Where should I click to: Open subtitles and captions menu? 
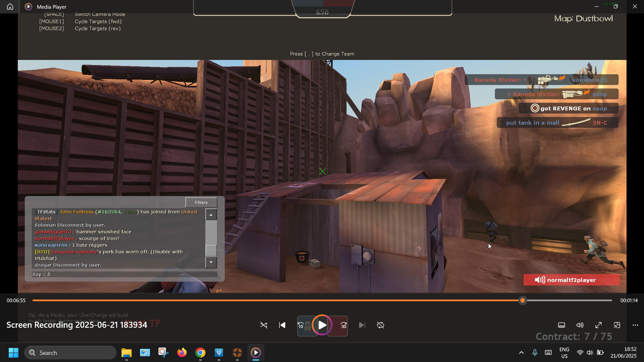[561, 325]
